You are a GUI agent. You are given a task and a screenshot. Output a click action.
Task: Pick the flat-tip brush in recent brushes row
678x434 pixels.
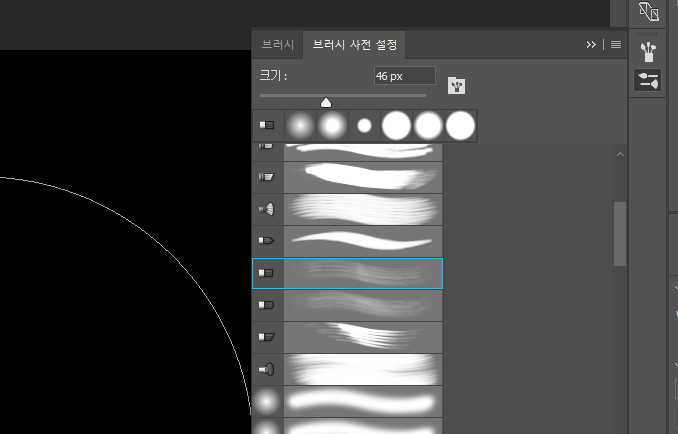coord(268,125)
